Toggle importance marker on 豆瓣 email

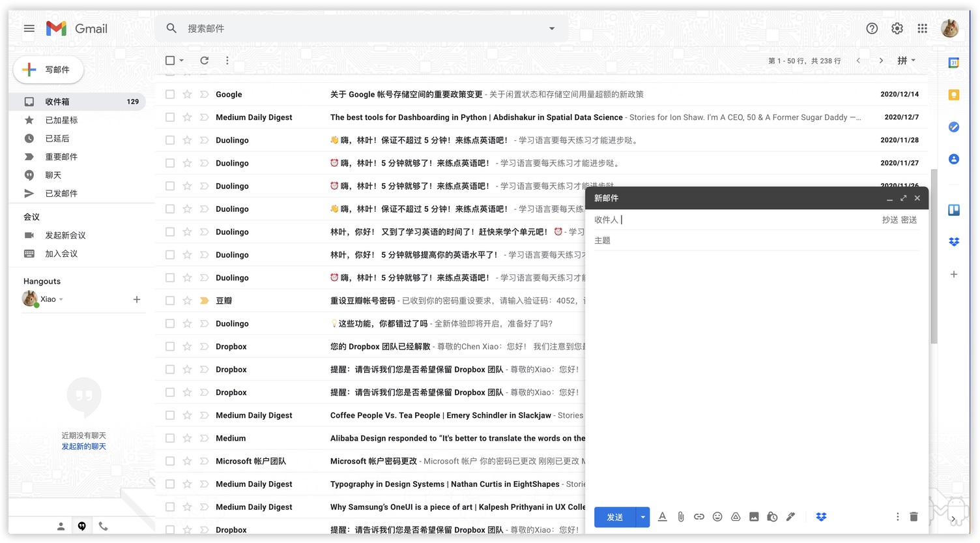[x=204, y=301]
